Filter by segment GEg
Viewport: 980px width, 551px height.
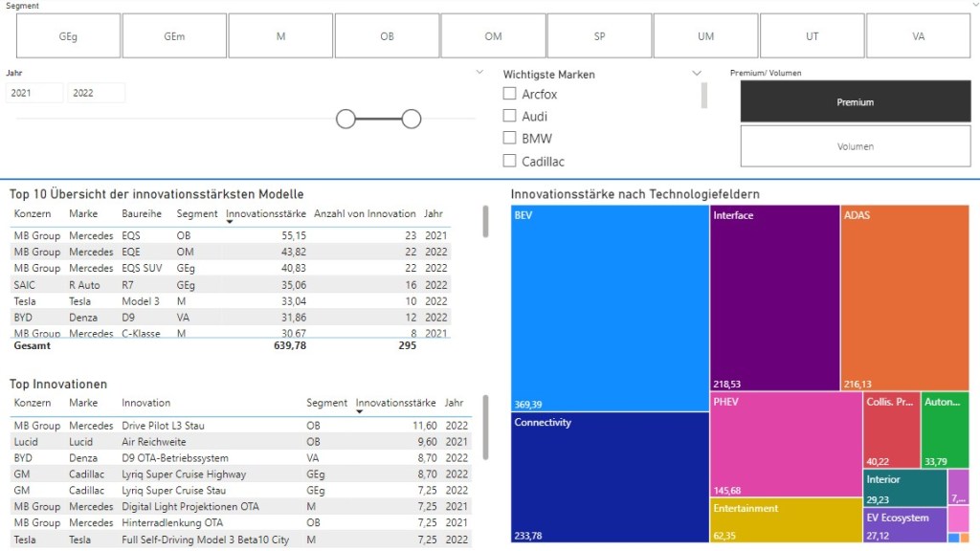[x=68, y=36]
